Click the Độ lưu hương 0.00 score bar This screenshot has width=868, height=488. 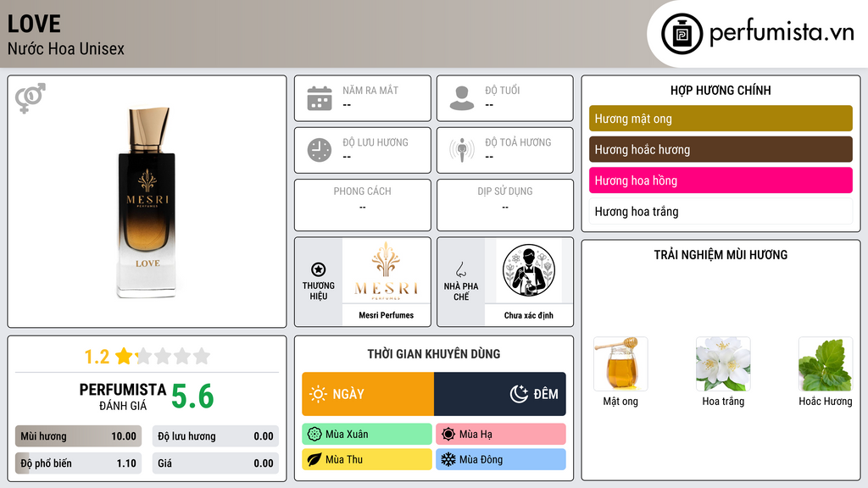pos(215,436)
